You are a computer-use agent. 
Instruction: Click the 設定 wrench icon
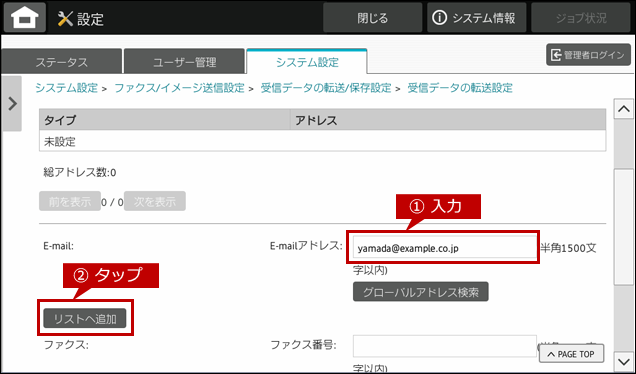[65, 19]
